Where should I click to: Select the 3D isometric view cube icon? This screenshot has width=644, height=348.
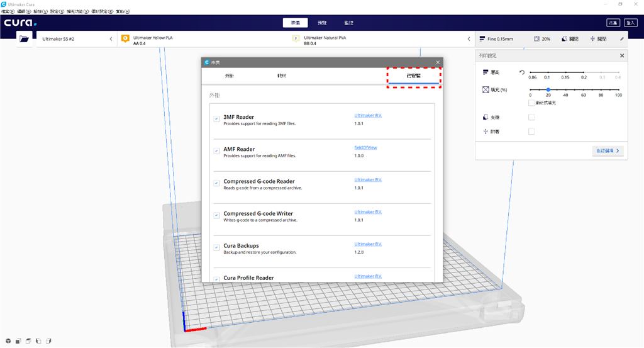coord(8,340)
